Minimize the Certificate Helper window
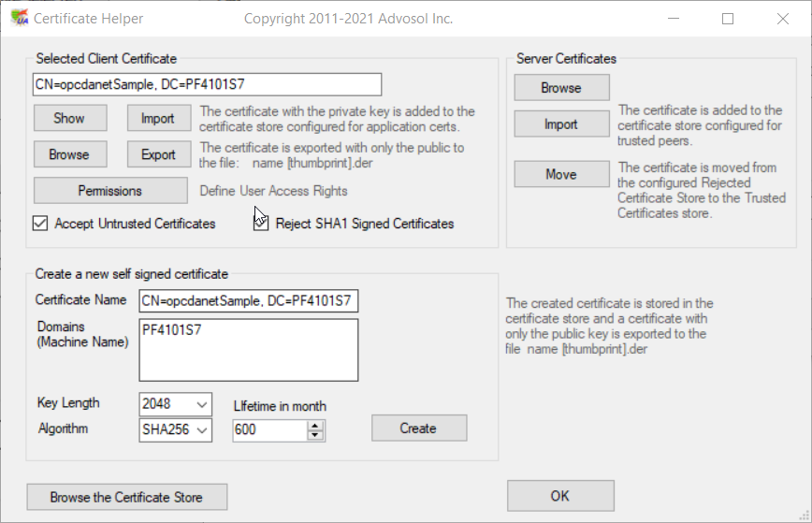 tap(674, 19)
